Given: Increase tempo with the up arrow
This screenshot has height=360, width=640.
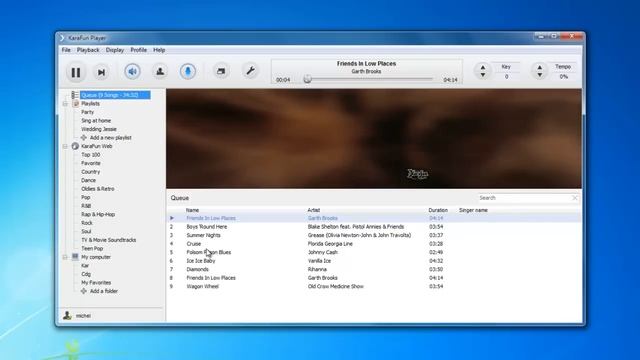Looking at the screenshot, I should (x=540, y=67).
